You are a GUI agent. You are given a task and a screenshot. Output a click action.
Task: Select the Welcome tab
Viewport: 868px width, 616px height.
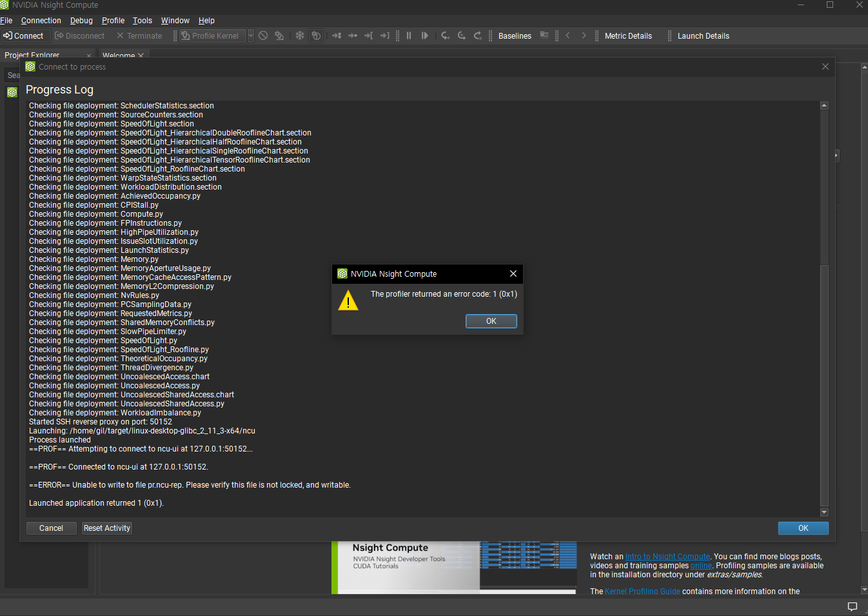[119, 55]
